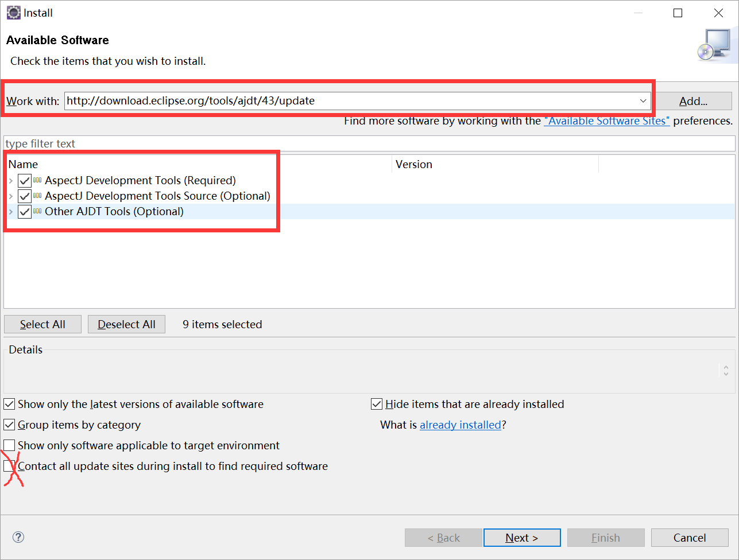Close the Install window
The image size is (739, 560).
coord(718,13)
